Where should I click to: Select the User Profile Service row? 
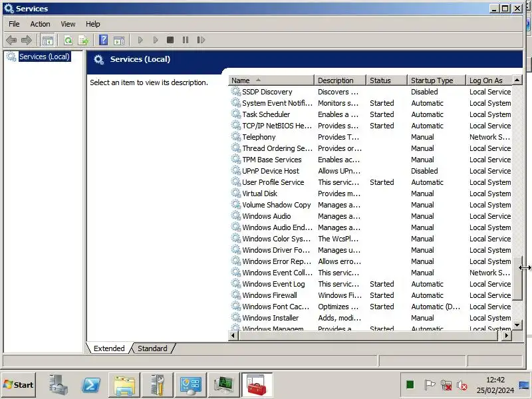coord(371,182)
